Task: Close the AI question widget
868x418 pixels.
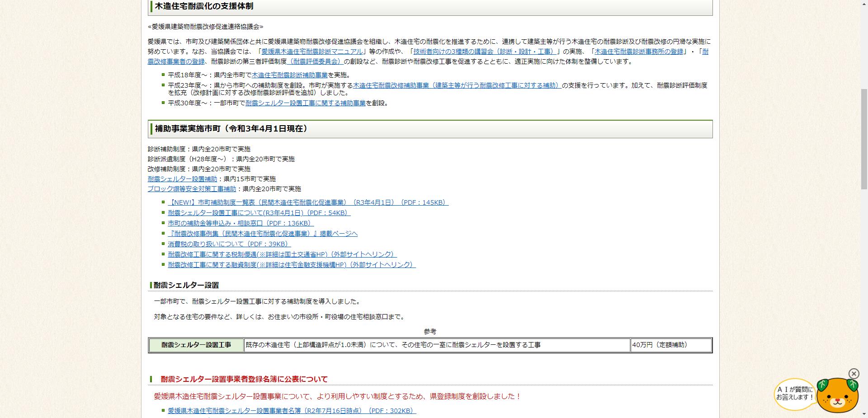Action: pyautogui.click(x=854, y=374)
